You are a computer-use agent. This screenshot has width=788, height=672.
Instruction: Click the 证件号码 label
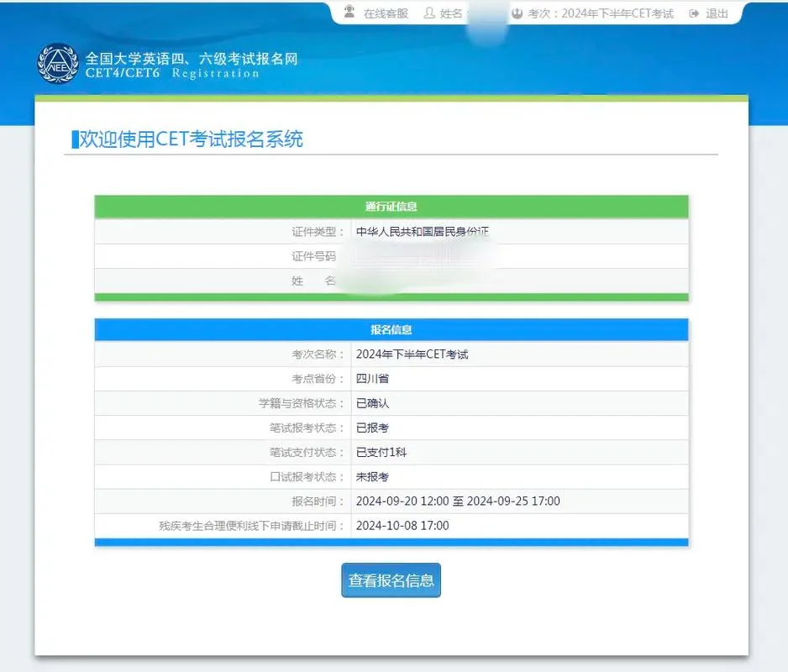point(314,256)
